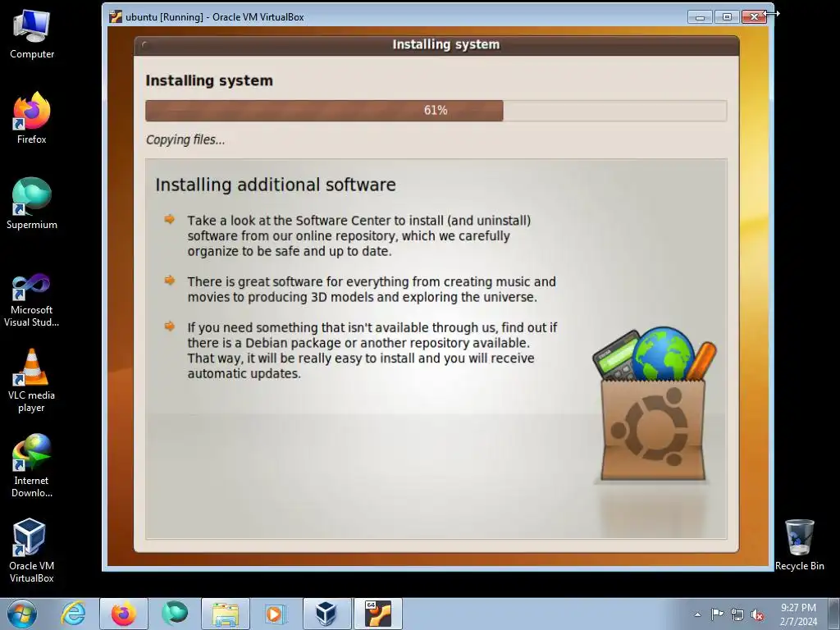Image resolution: width=840 pixels, height=630 pixels.
Task: Click the muted volume tray icon
Action: coord(757,615)
